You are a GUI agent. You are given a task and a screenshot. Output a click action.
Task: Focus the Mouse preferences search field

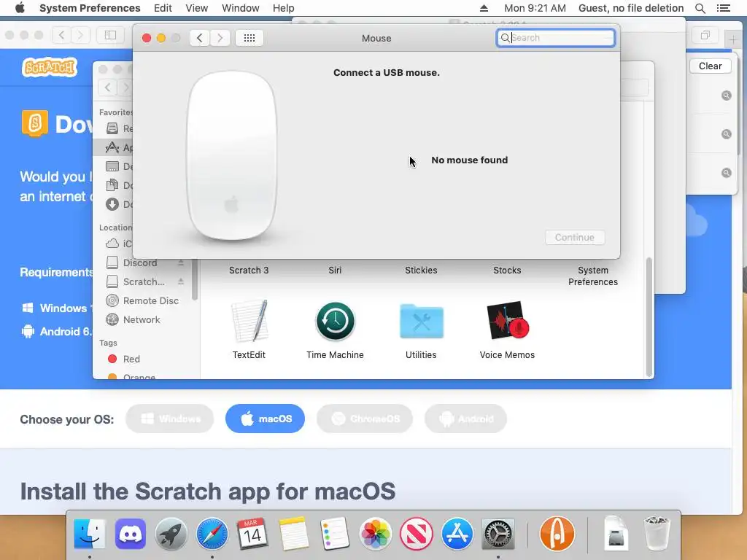pyautogui.click(x=555, y=38)
